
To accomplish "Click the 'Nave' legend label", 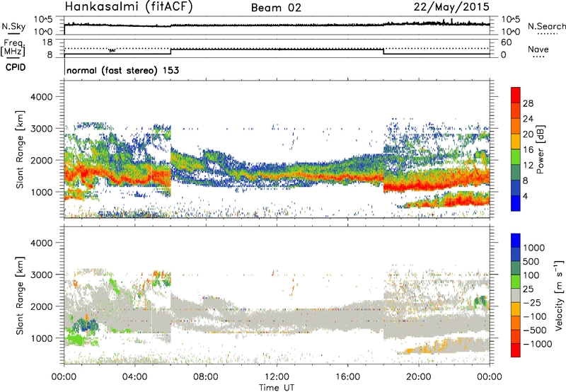I will pos(538,50).
